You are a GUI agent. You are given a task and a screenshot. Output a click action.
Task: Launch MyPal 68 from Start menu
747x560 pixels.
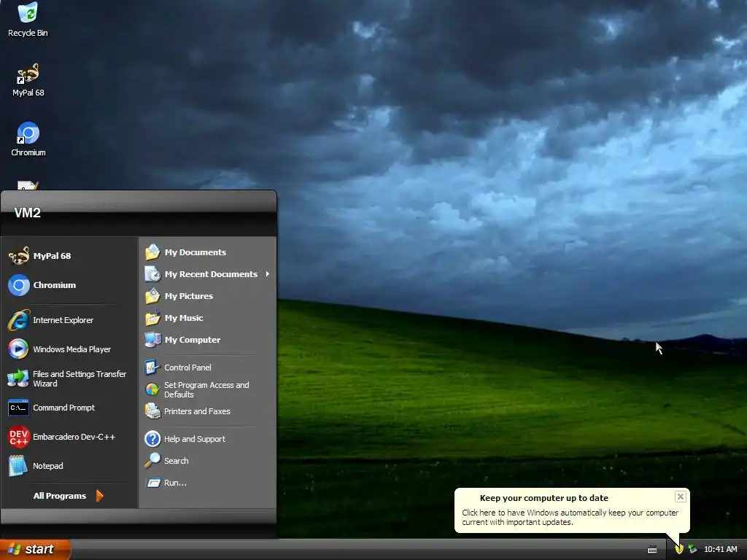coord(69,256)
